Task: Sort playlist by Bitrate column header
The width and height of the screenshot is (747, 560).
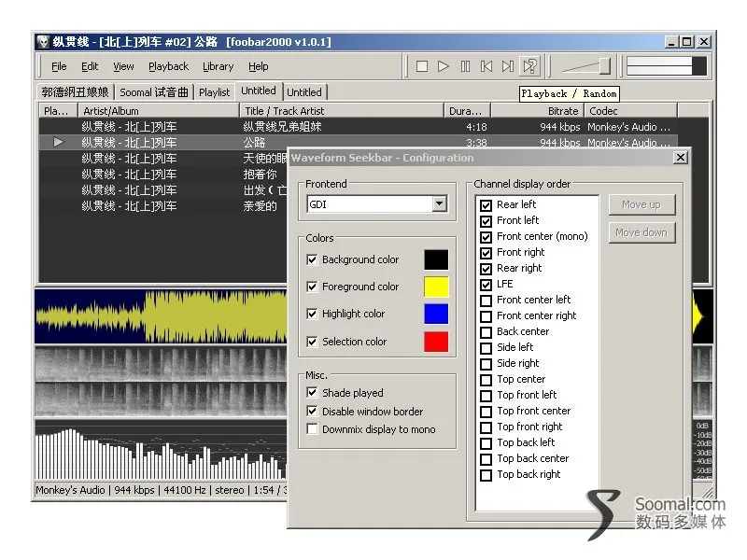Action: (538, 111)
